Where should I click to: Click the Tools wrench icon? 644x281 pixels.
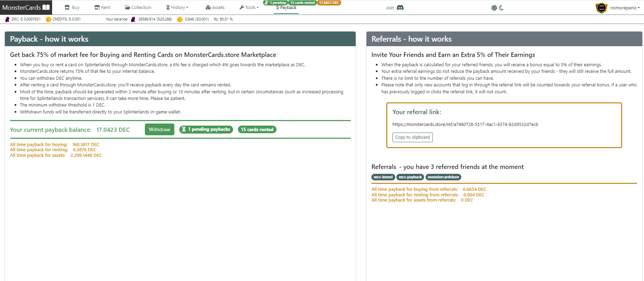click(x=241, y=7)
